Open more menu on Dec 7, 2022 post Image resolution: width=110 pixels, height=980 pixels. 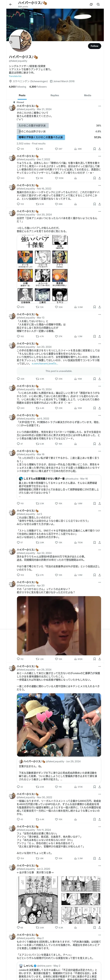[99, 156]
